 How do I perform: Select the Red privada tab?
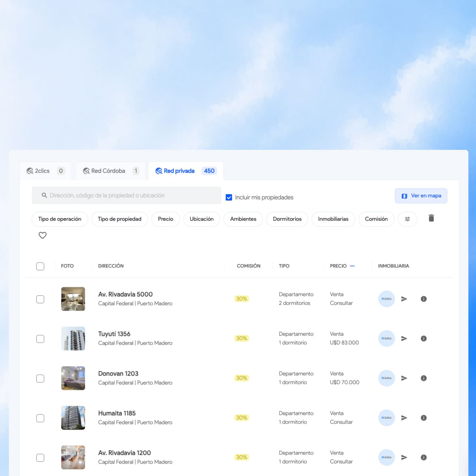[x=186, y=171]
